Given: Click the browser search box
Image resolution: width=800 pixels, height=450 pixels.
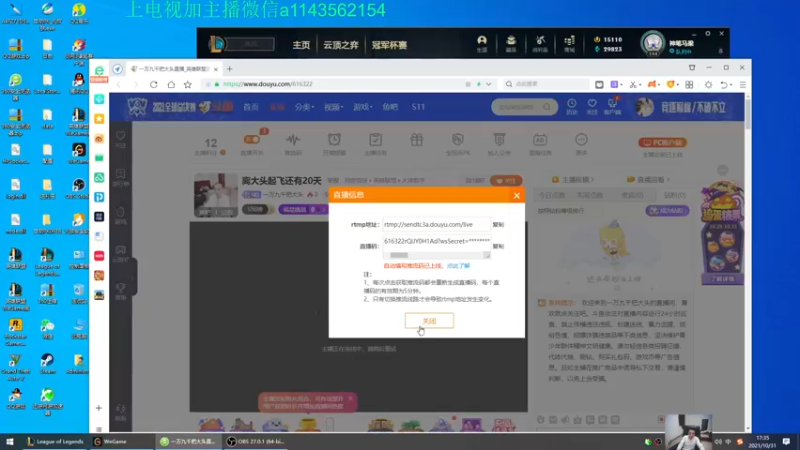Looking at the screenshot, I should (548, 84).
